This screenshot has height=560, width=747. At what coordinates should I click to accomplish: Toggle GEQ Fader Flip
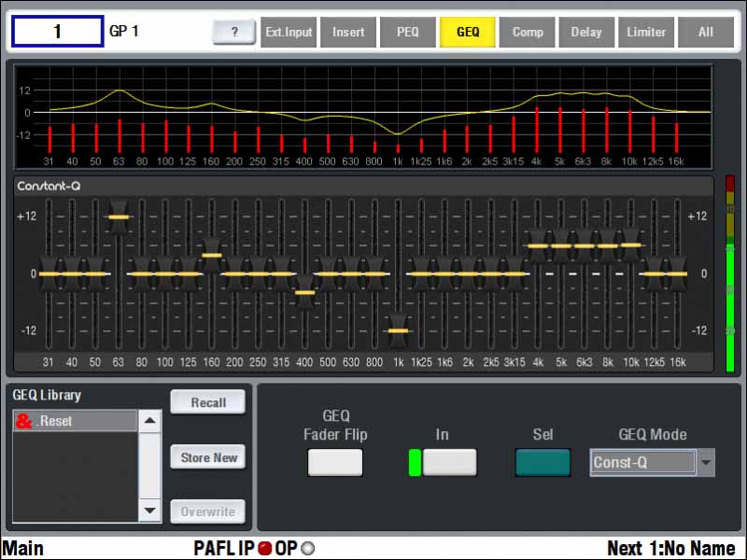click(x=335, y=462)
